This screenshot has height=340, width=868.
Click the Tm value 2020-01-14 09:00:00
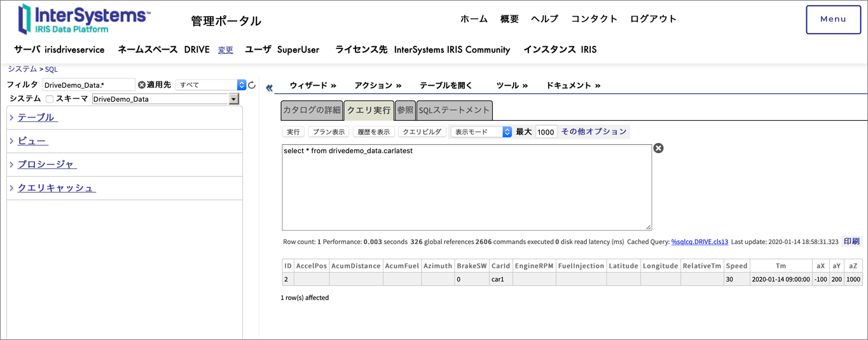point(780,279)
